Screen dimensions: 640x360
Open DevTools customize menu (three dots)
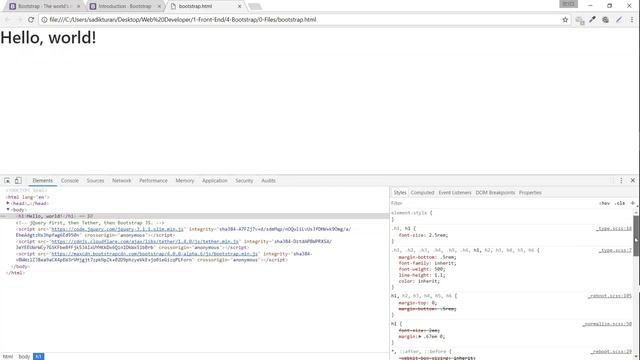click(621, 180)
